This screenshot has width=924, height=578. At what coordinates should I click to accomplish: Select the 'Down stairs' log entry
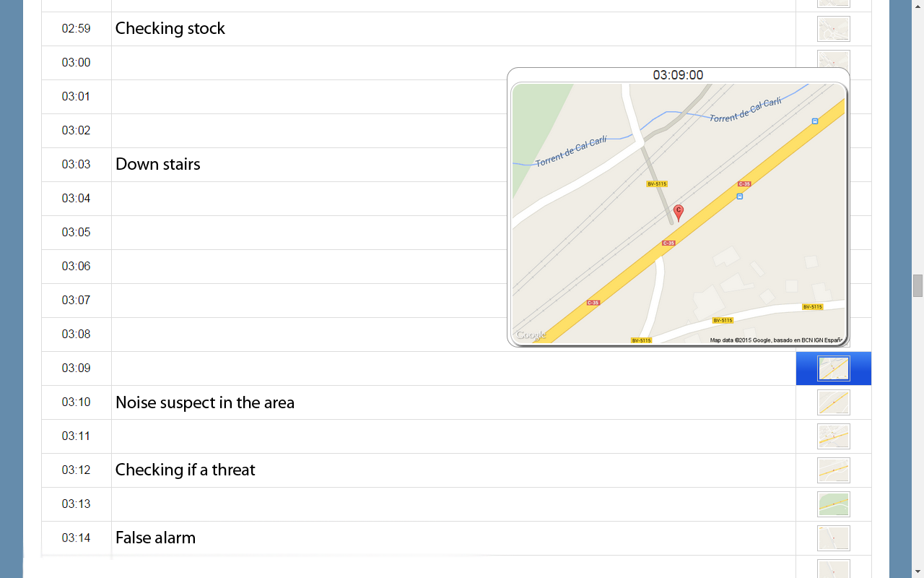pos(157,164)
